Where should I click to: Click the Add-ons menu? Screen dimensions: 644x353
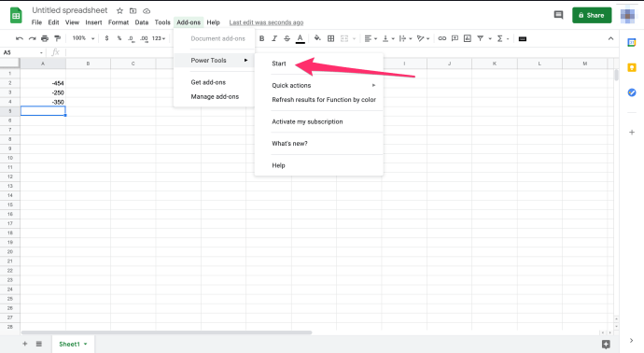[x=189, y=22]
